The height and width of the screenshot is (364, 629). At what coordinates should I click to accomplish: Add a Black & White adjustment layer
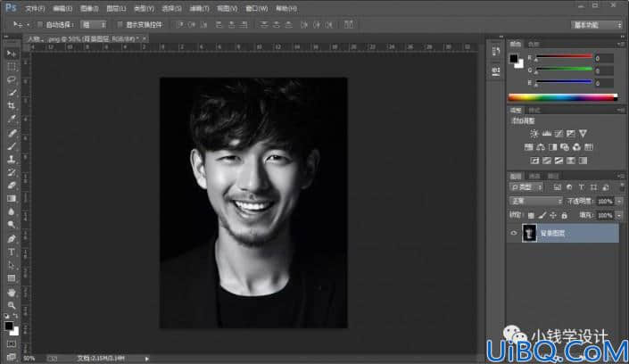click(x=552, y=147)
